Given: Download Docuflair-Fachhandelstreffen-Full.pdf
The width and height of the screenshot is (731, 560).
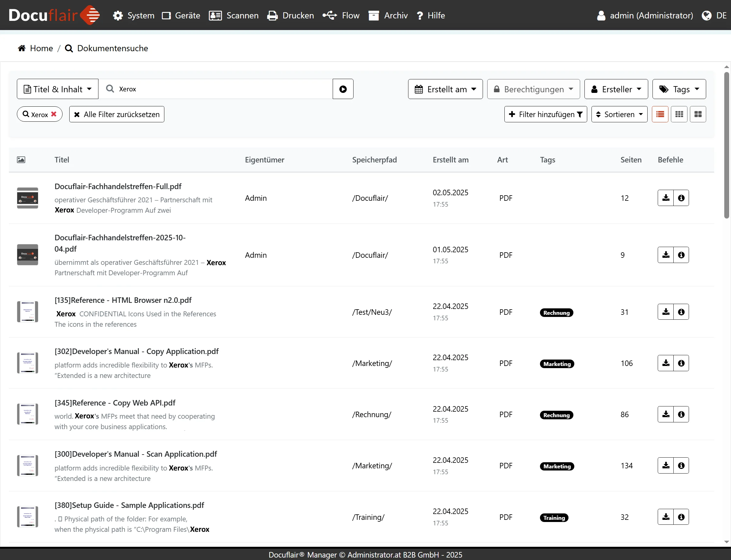Looking at the screenshot, I should 666,198.
